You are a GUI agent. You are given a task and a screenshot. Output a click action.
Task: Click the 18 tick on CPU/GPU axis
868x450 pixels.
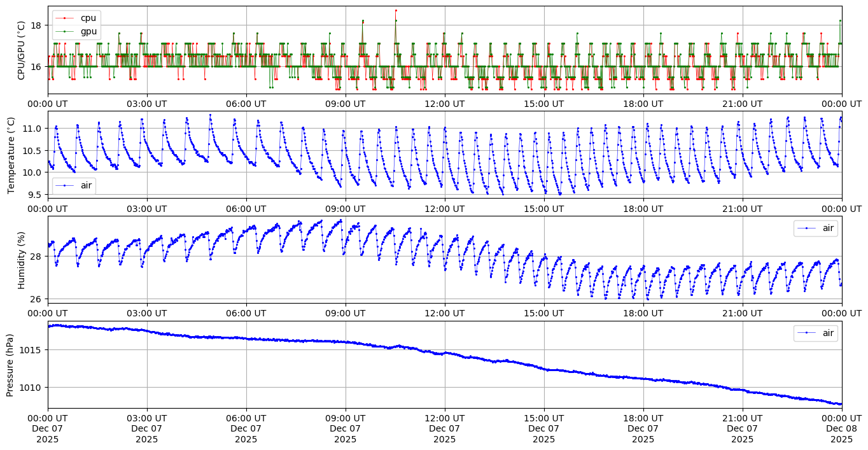(36, 25)
